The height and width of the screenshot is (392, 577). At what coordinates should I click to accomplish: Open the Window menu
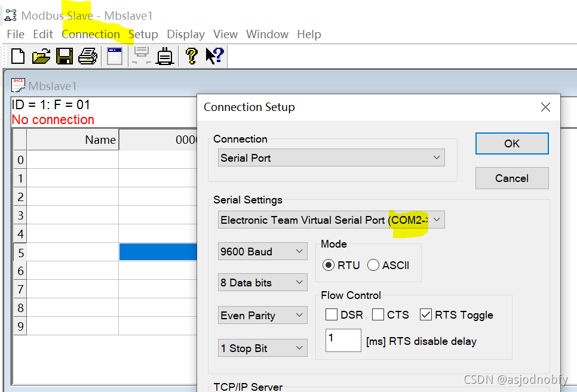267,34
